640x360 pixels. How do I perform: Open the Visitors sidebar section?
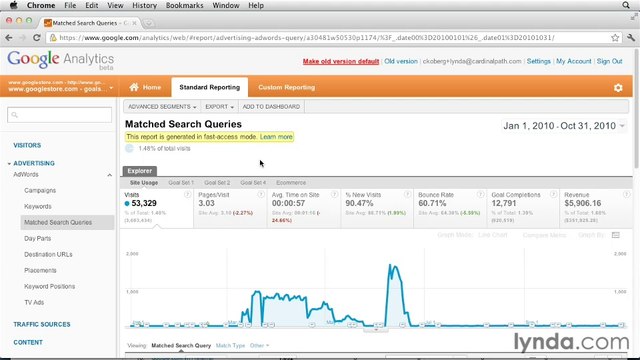point(27,145)
